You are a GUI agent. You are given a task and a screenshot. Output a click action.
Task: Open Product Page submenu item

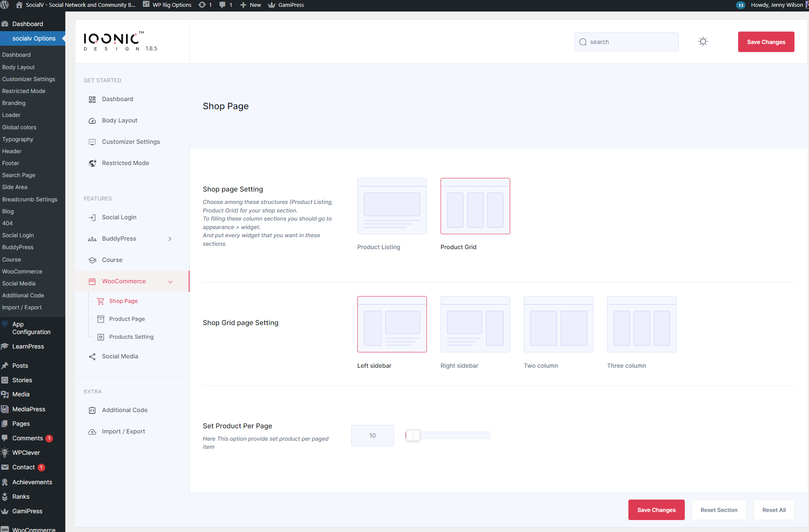127,319
